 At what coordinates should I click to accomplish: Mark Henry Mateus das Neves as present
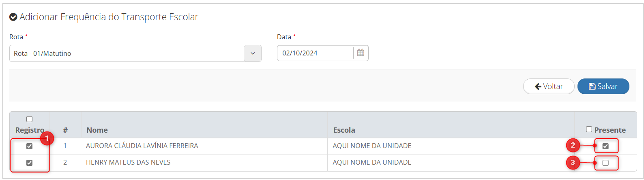pos(605,163)
